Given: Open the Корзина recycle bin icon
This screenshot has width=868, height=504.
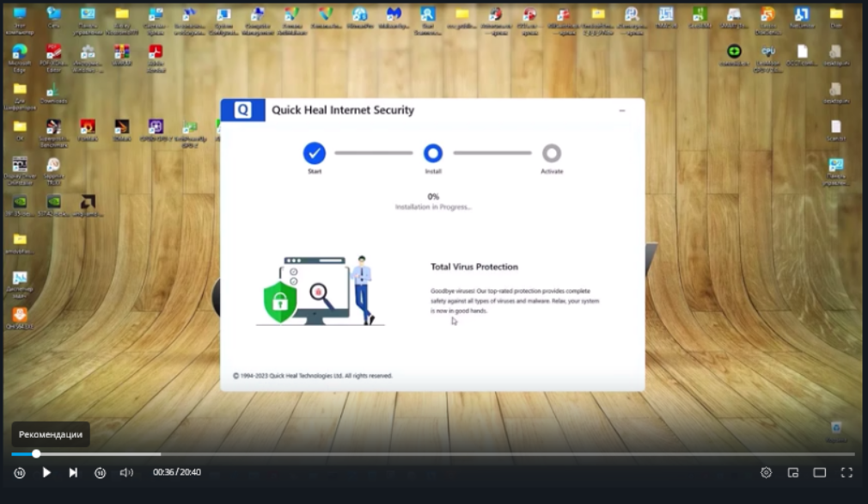Looking at the screenshot, I should (x=836, y=432).
